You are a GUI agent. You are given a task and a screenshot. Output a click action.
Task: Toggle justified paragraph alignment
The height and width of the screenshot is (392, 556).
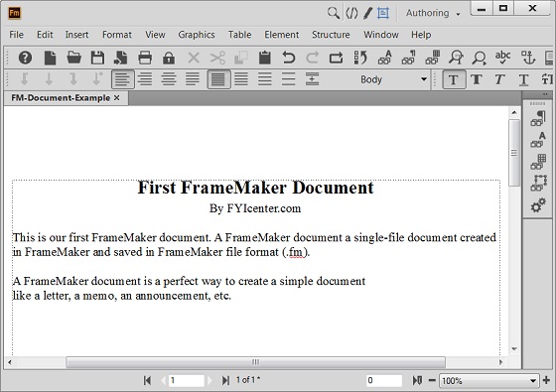coord(193,79)
